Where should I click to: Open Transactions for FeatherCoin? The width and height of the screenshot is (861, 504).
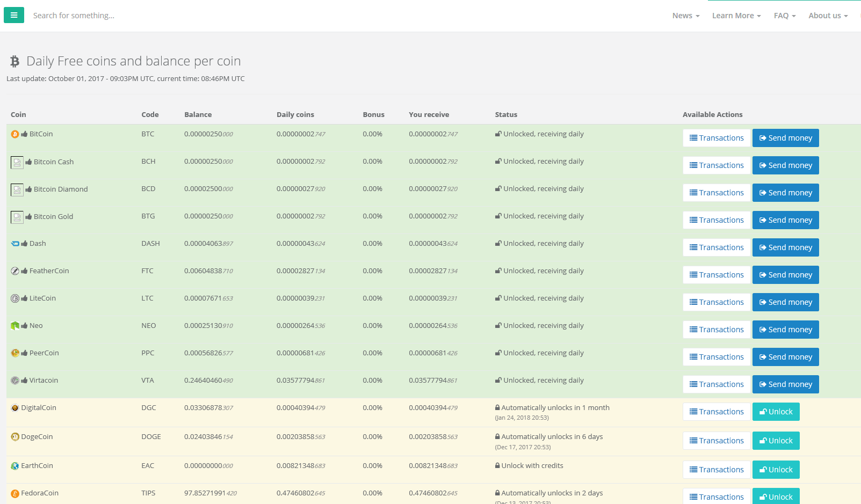pos(717,275)
